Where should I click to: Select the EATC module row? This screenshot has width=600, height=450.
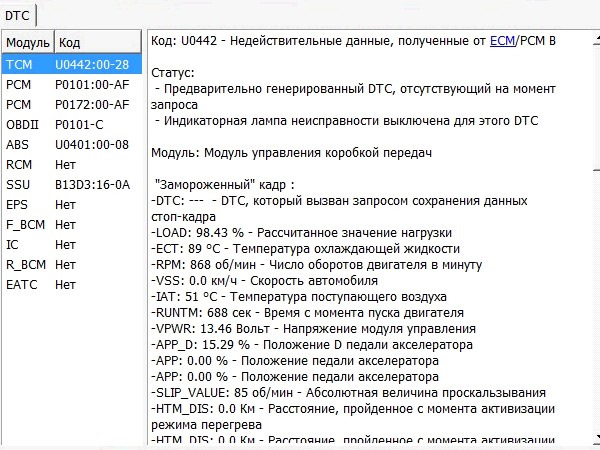pyautogui.click(x=72, y=285)
